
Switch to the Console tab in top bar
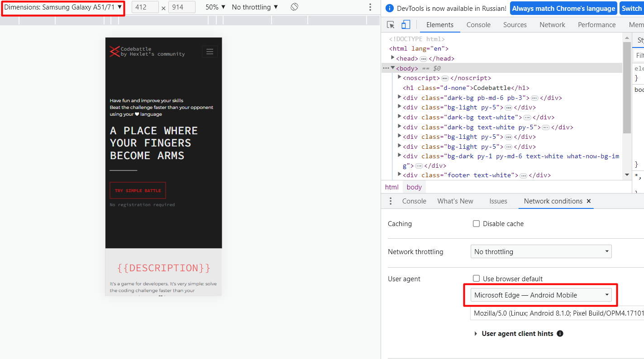pos(478,25)
